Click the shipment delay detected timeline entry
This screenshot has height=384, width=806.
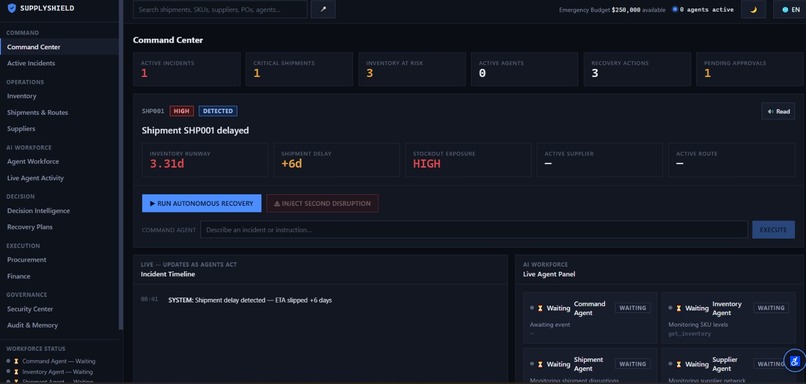(250, 300)
